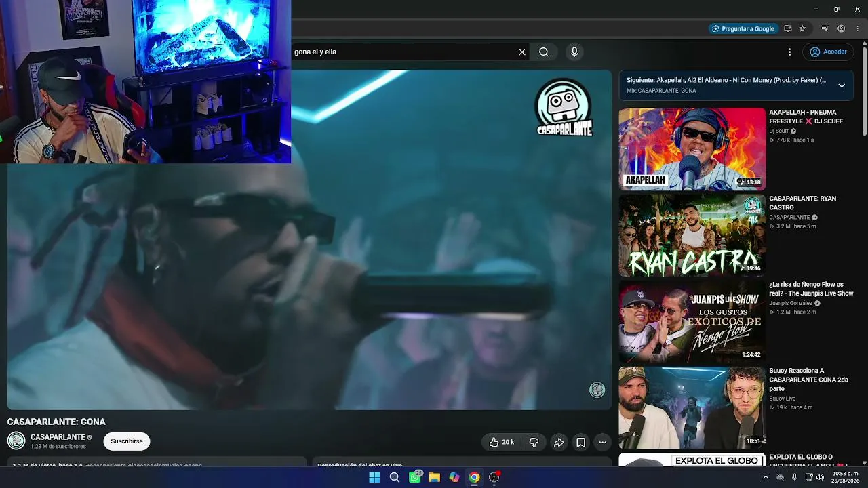Screen dimensions: 868x488
Task: Open Windows Start menu
Action: [374, 477]
